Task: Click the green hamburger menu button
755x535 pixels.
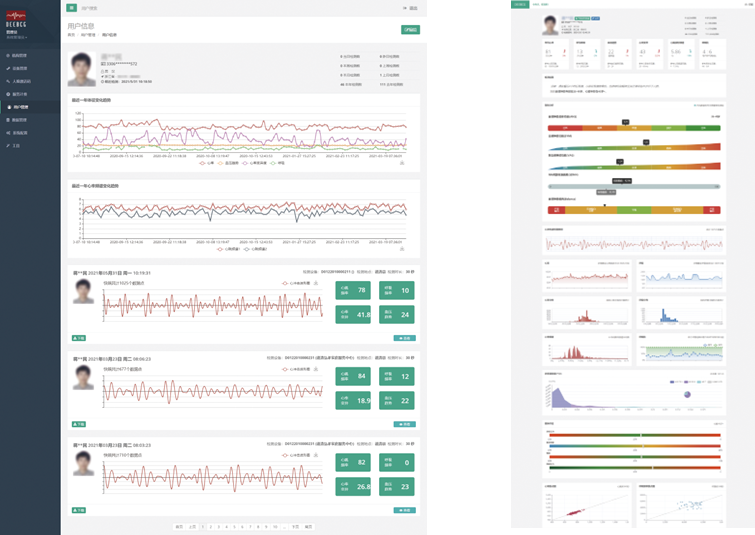Action: 72,7
